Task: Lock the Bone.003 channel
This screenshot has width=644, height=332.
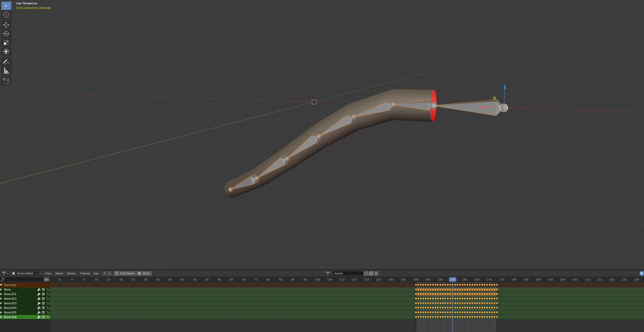Action: pyautogui.click(x=48, y=303)
